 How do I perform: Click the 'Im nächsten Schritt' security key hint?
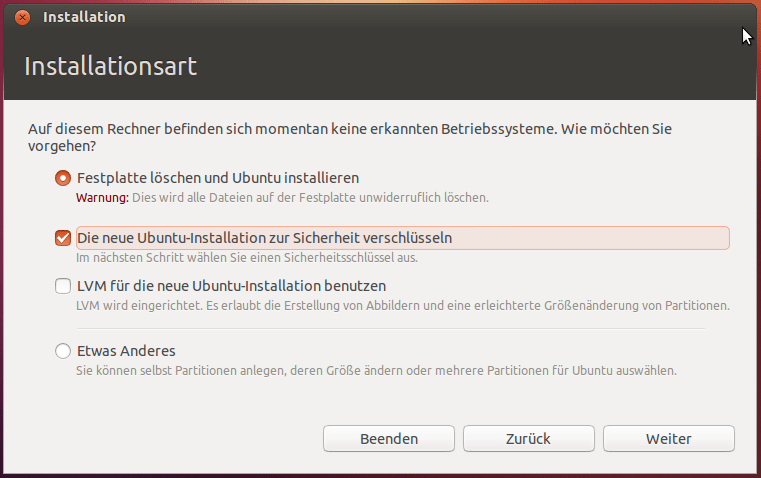(x=247, y=258)
